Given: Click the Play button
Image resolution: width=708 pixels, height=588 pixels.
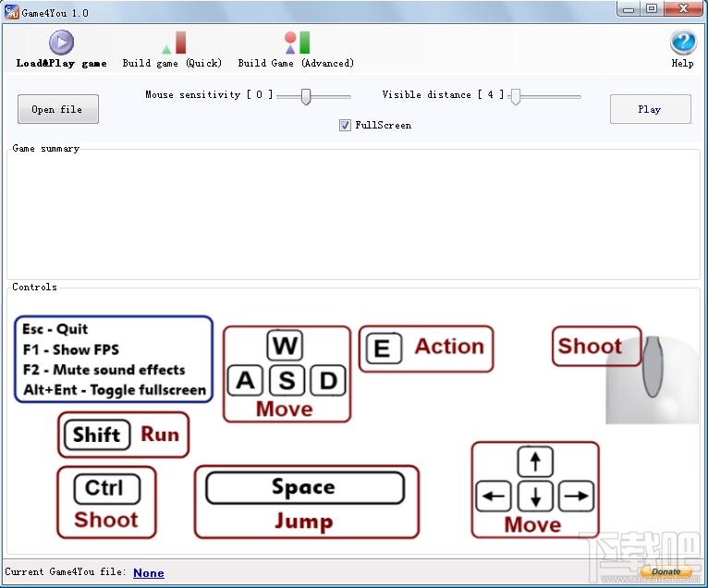Looking at the screenshot, I should [650, 109].
